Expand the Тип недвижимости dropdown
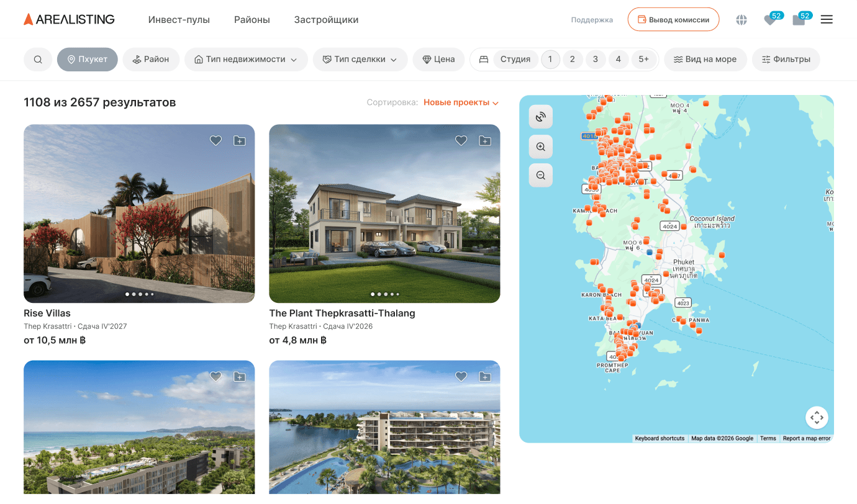This screenshot has width=857, height=504. pos(246,60)
